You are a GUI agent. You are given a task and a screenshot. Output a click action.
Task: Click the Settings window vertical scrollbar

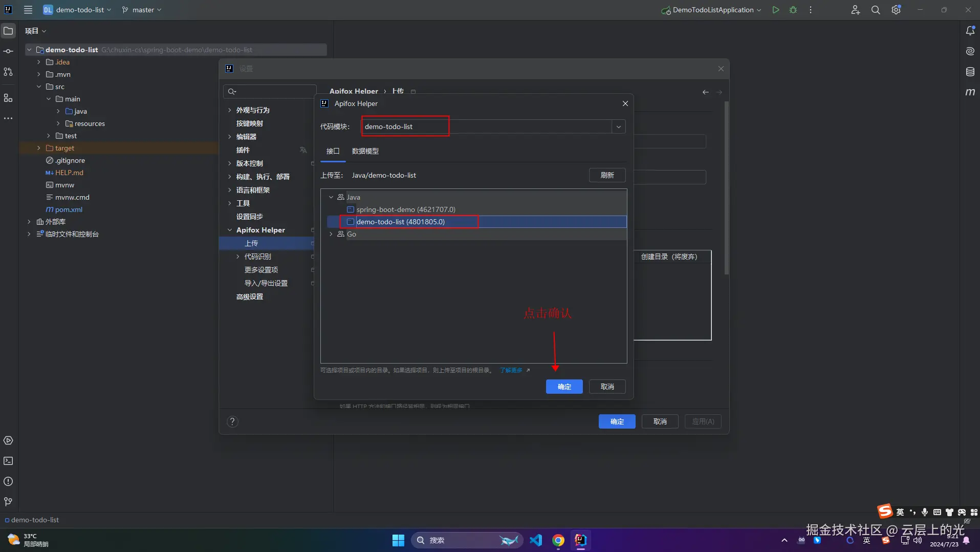726,187
